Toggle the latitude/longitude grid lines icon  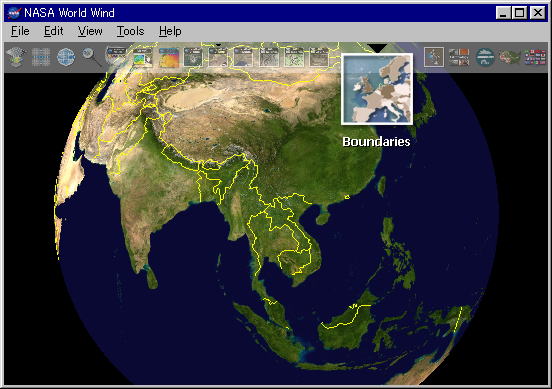[41, 57]
